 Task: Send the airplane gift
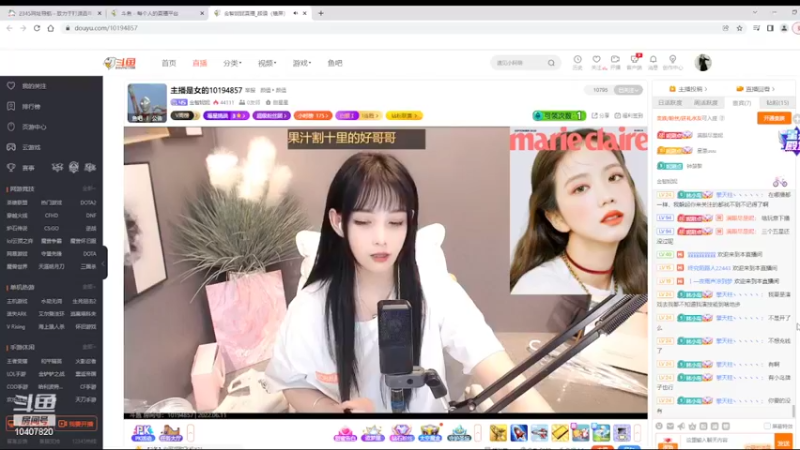tap(539, 433)
